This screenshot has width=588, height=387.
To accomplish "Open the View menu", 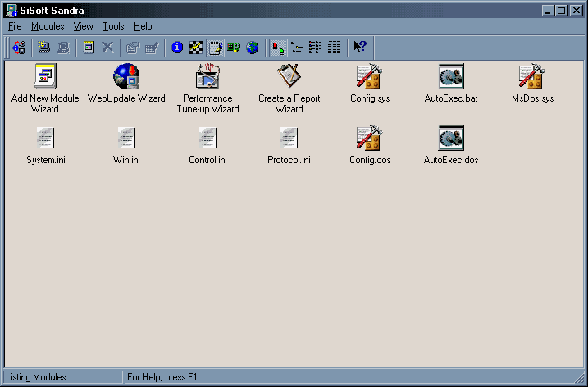I will click(84, 26).
